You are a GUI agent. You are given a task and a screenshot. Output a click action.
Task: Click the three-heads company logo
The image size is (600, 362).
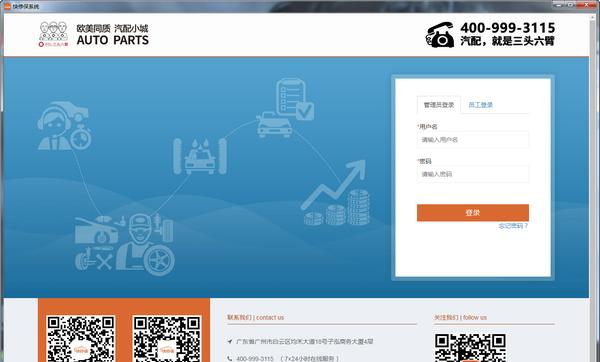(x=54, y=34)
